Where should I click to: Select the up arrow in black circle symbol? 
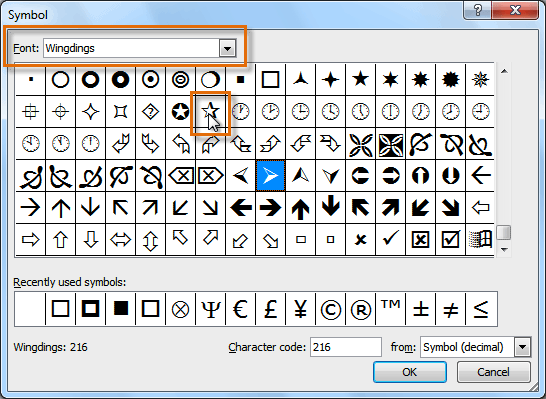tap(420, 176)
